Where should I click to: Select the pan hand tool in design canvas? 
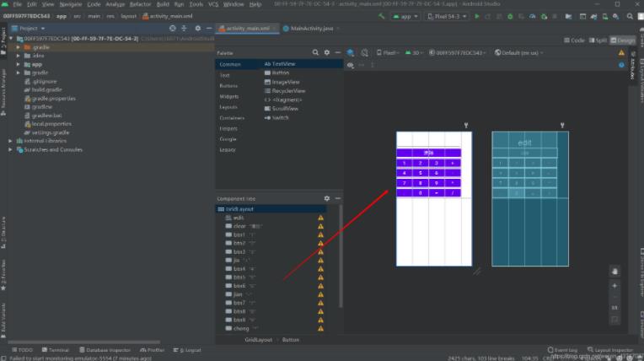tap(614, 271)
